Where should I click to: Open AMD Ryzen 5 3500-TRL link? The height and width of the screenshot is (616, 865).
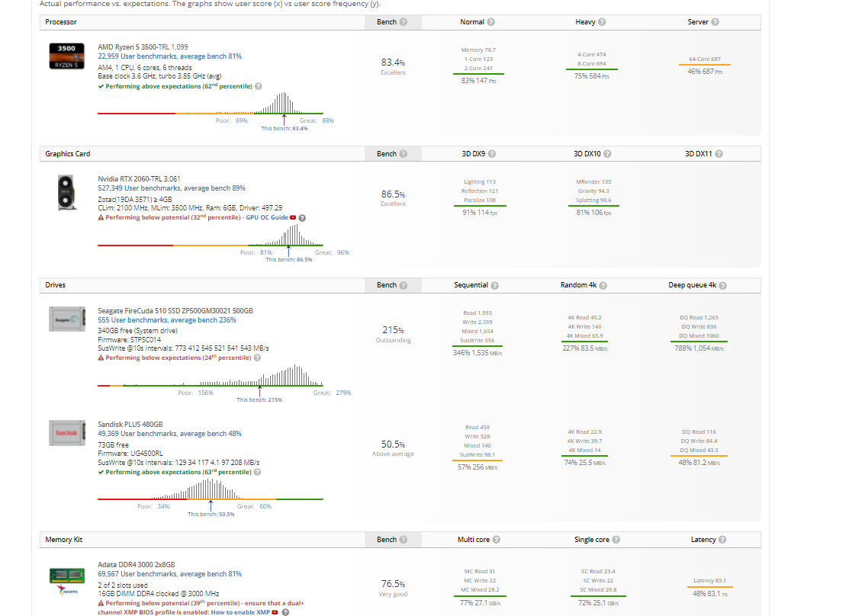click(143, 47)
